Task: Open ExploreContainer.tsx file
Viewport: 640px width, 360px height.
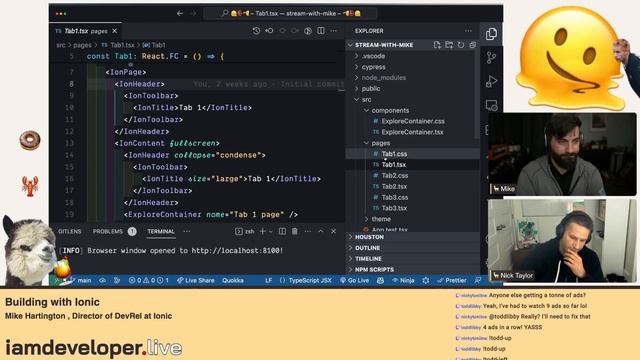Action: point(412,132)
